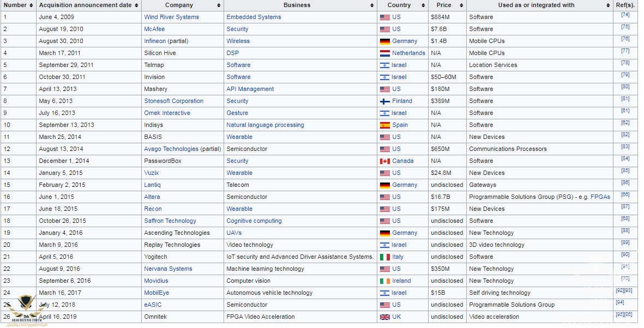Visit the Vuzix company link
This screenshot has width=644, height=328.
tap(152, 173)
